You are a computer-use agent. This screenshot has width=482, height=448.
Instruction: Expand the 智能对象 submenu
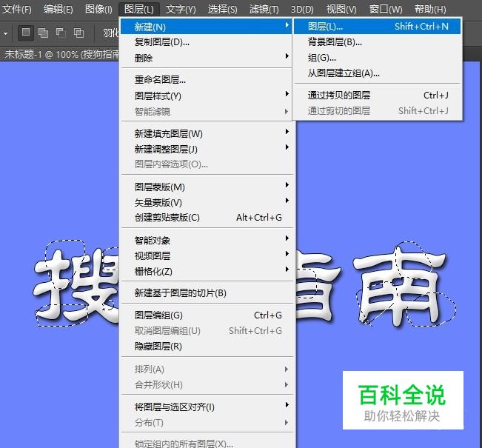click(x=206, y=240)
